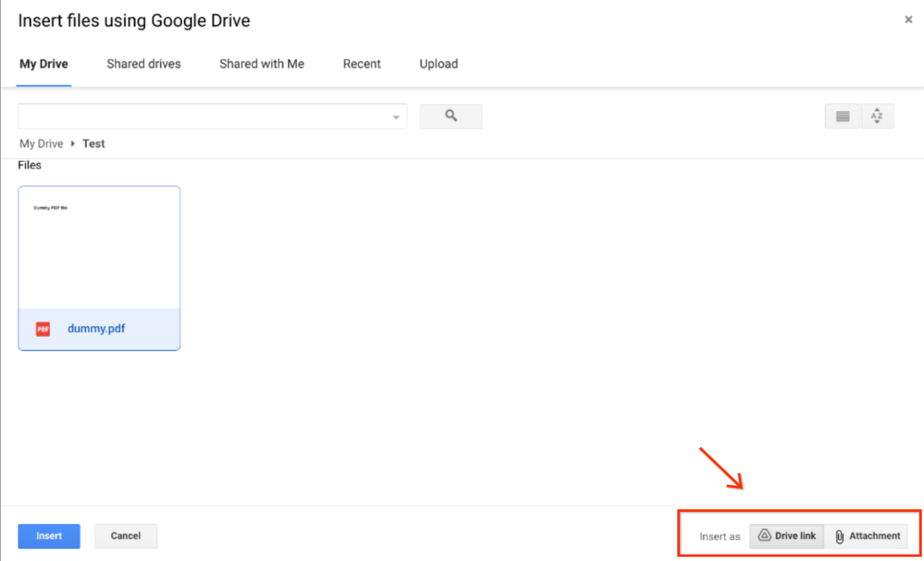The width and height of the screenshot is (924, 561).
Task: Open the A-Z sort options icon
Action: pos(877,116)
